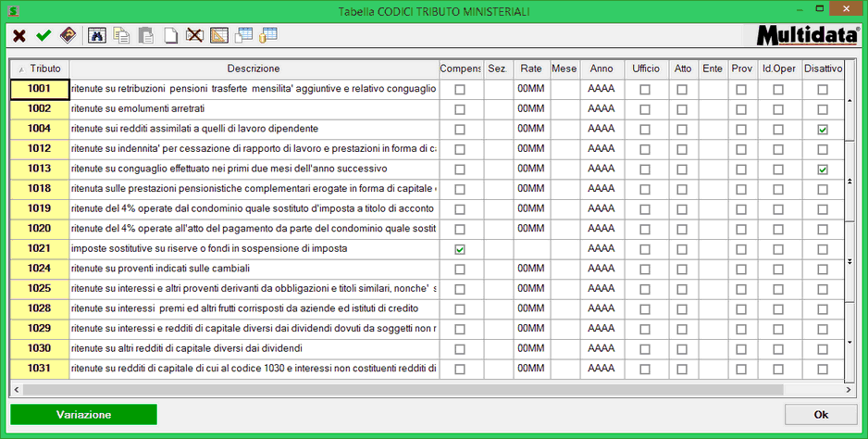Click the horizontal scrollbar left arrow
The height and width of the screenshot is (439, 868).
16,390
